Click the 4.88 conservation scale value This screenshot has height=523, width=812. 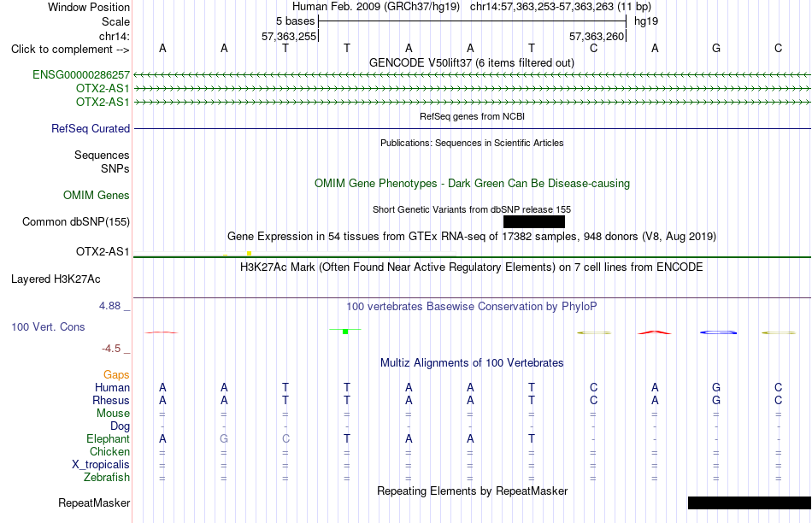pos(109,306)
